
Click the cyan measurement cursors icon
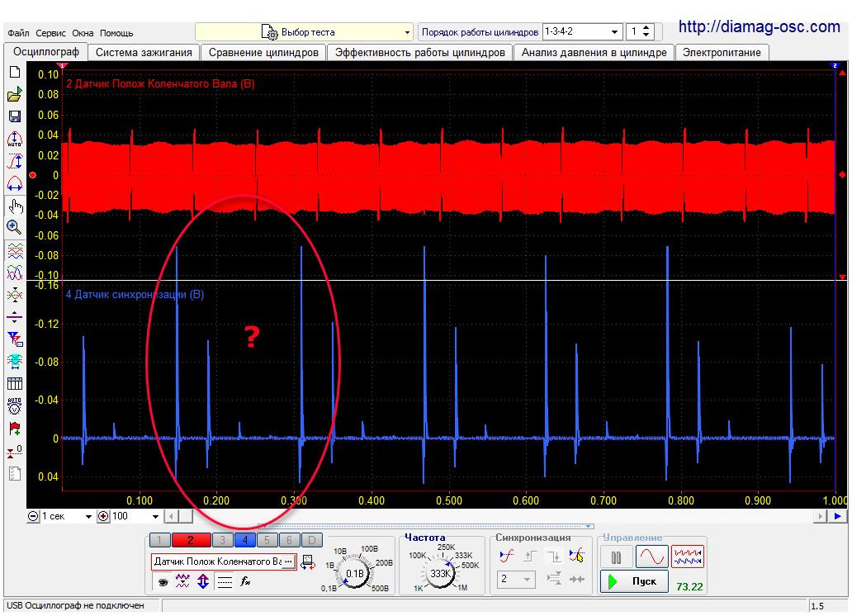(x=15, y=361)
